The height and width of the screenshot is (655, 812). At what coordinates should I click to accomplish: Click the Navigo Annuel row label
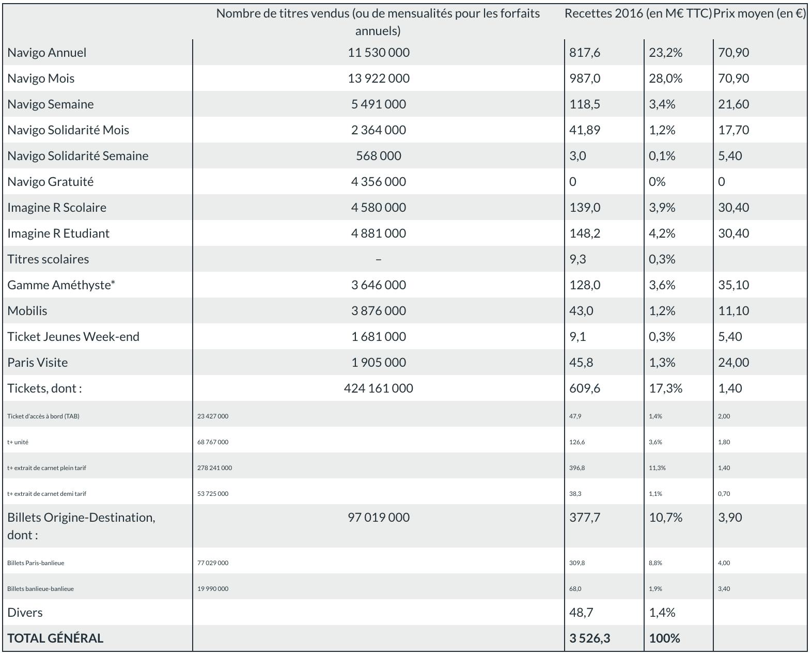pos(47,52)
